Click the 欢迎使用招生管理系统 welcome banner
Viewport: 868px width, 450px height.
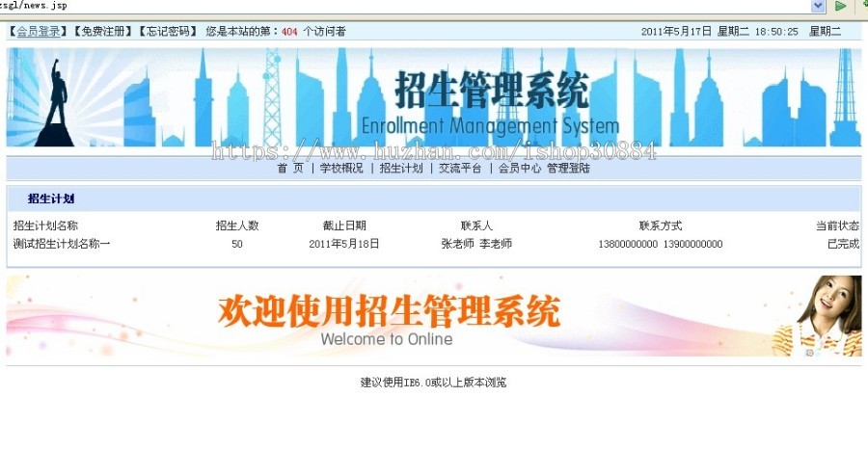tap(434, 316)
